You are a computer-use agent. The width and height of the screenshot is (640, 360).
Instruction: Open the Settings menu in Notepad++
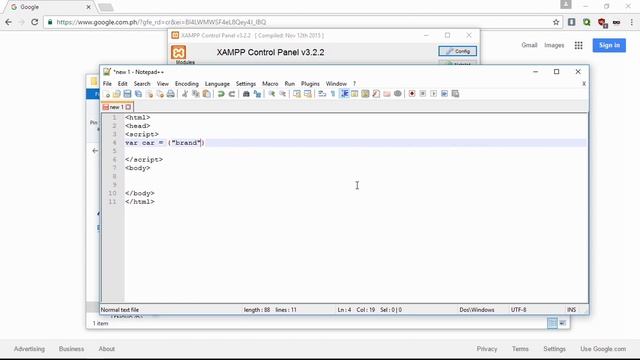246,84
